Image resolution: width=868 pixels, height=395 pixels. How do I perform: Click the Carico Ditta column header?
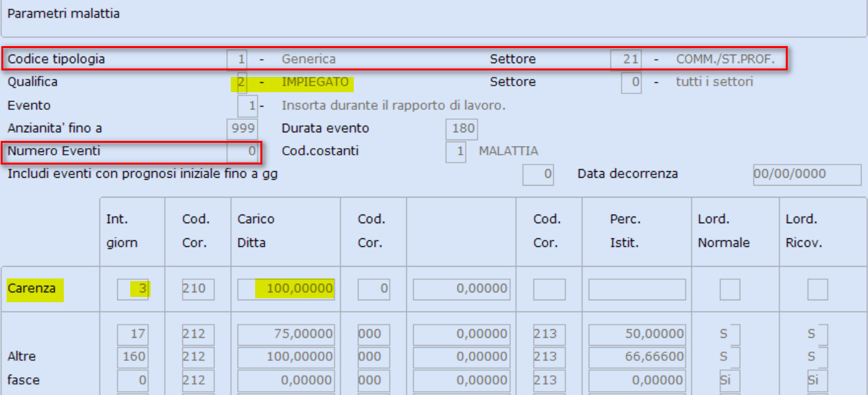256,230
